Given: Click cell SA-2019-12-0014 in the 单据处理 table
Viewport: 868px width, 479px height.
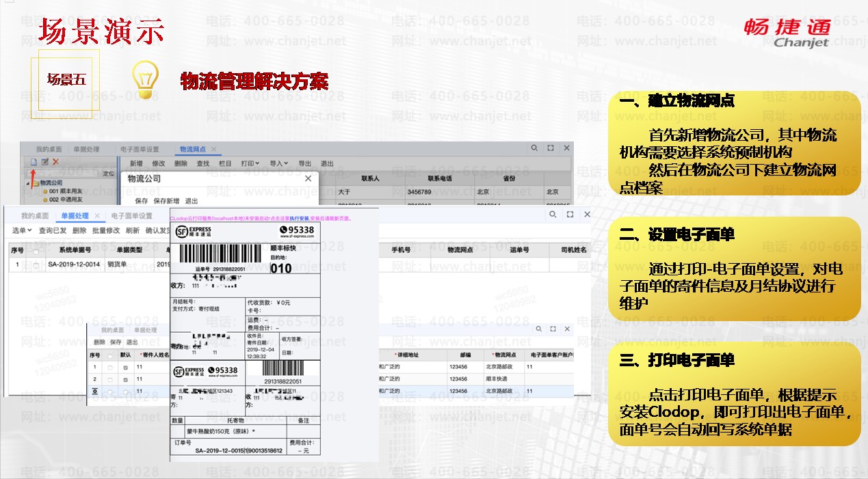Looking at the screenshot, I should pyautogui.click(x=74, y=264).
